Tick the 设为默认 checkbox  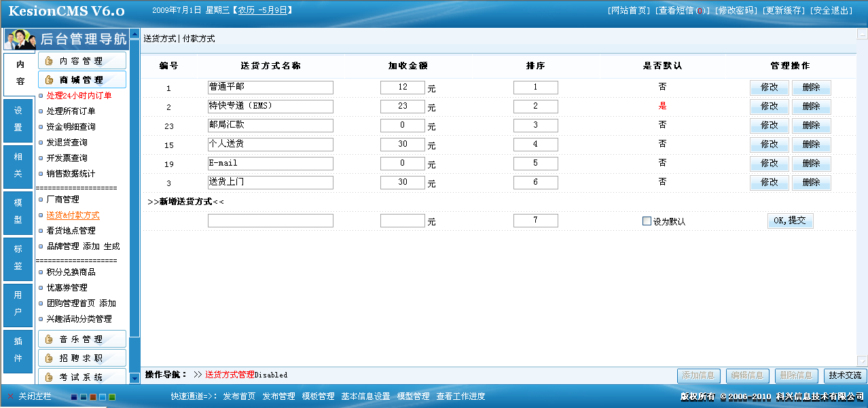point(647,221)
